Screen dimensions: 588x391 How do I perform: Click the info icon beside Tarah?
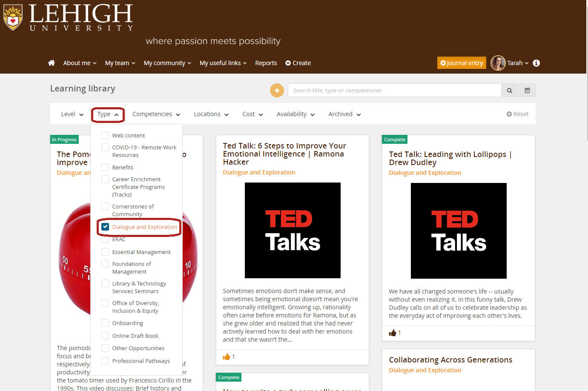[x=536, y=63]
